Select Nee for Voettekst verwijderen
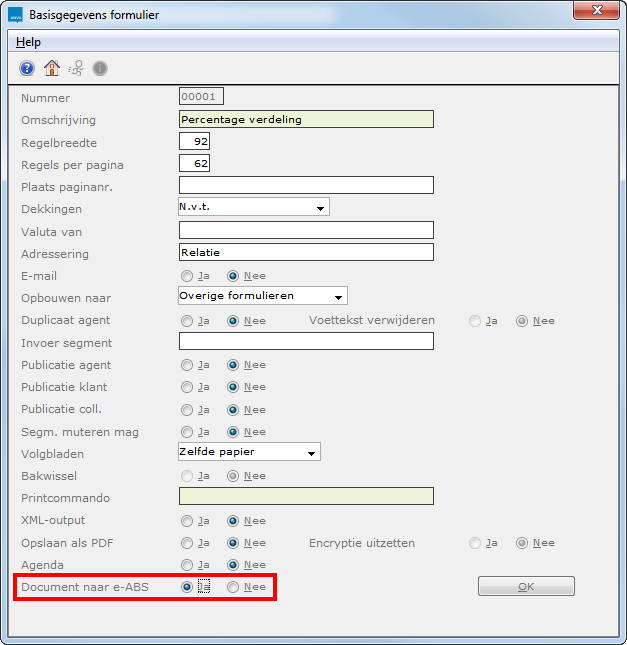The height and width of the screenshot is (645, 627). pyautogui.click(x=522, y=321)
